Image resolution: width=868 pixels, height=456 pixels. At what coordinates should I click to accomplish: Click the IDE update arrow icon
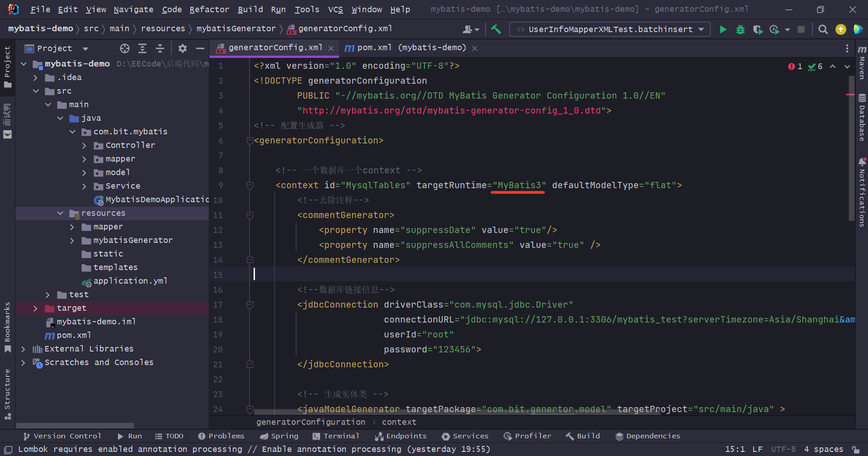(x=841, y=29)
